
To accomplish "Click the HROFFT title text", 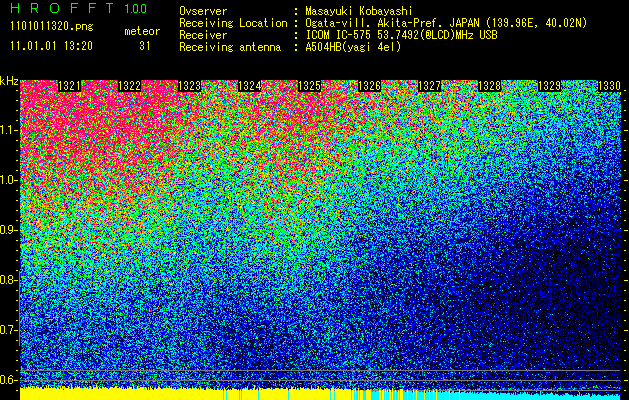I will point(62,8).
